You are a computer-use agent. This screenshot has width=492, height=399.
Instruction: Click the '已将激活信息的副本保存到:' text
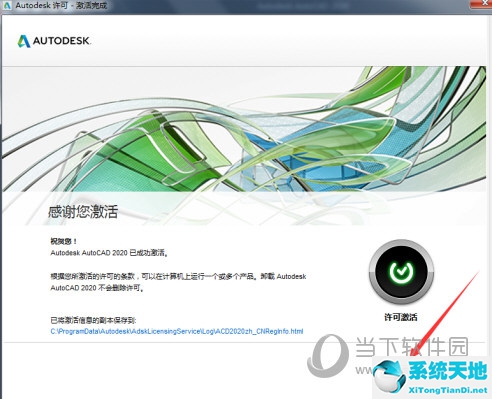(93, 320)
